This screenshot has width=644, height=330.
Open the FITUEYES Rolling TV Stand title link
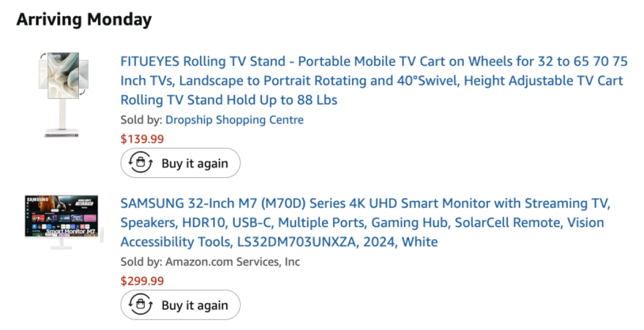[374, 61]
